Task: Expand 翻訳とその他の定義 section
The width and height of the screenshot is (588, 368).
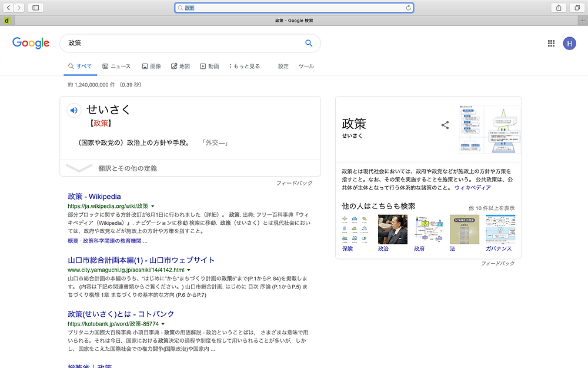Action: click(x=190, y=168)
